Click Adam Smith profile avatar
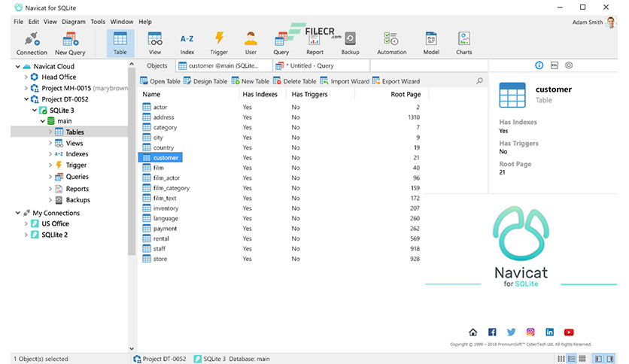Image resolution: width=629 pixels, height=364 pixels. [611, 23]
